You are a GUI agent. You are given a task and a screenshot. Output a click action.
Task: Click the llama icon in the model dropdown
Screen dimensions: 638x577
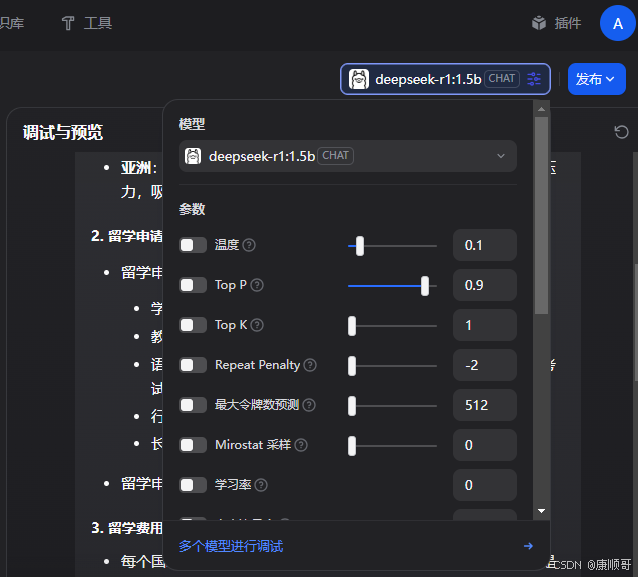193,156
